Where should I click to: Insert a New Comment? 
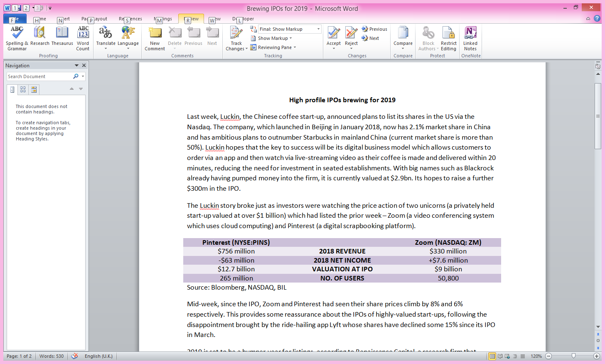click(x=155, y=38)
